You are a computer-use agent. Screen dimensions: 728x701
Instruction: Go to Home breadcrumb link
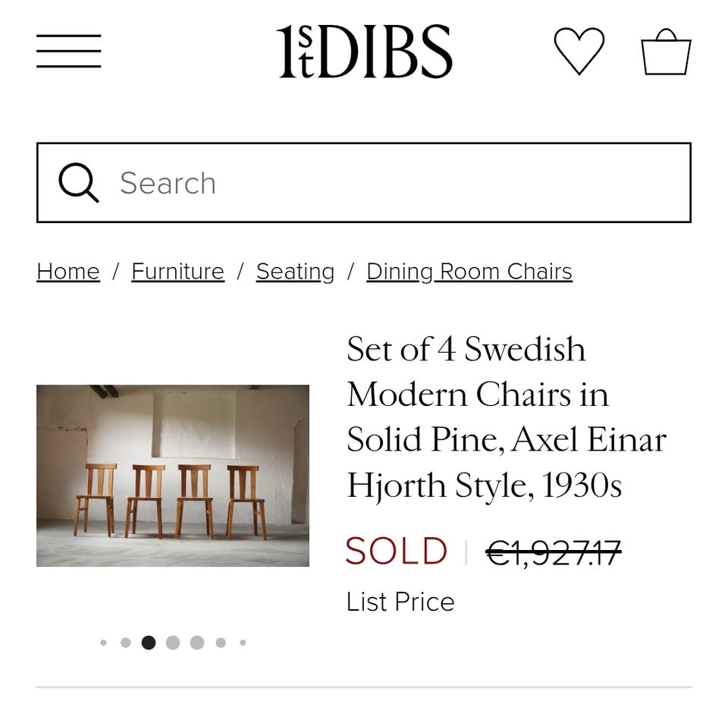68,272
